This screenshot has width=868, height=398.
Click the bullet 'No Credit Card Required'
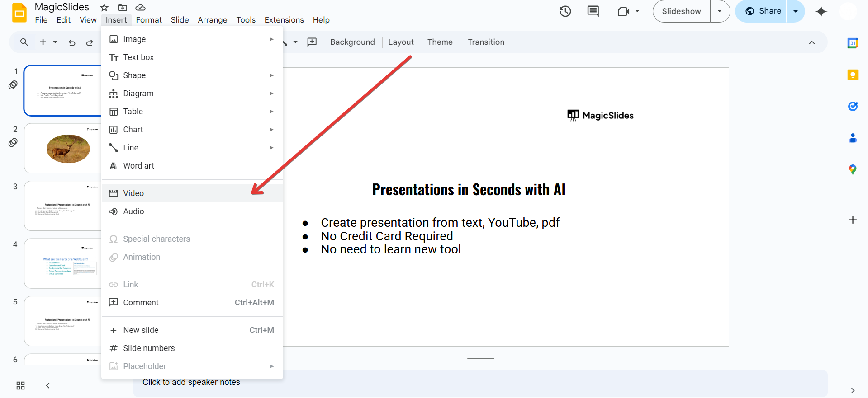(x=387, y=236)
